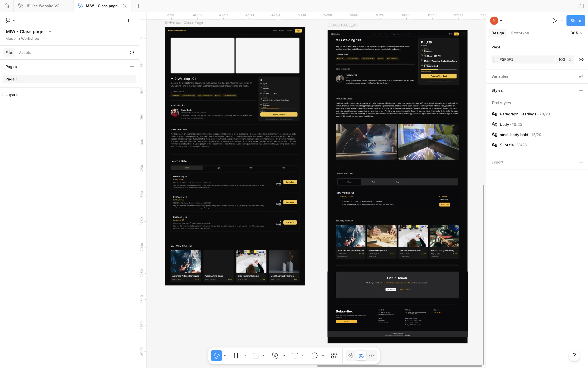Select the Rectangle shape tool

(256, 356)
